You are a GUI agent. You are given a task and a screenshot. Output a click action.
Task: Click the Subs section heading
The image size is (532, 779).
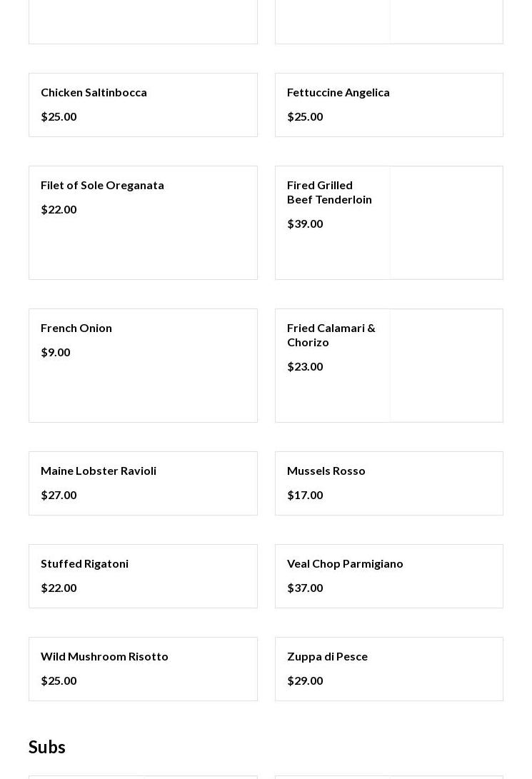[x=47, y=747]
